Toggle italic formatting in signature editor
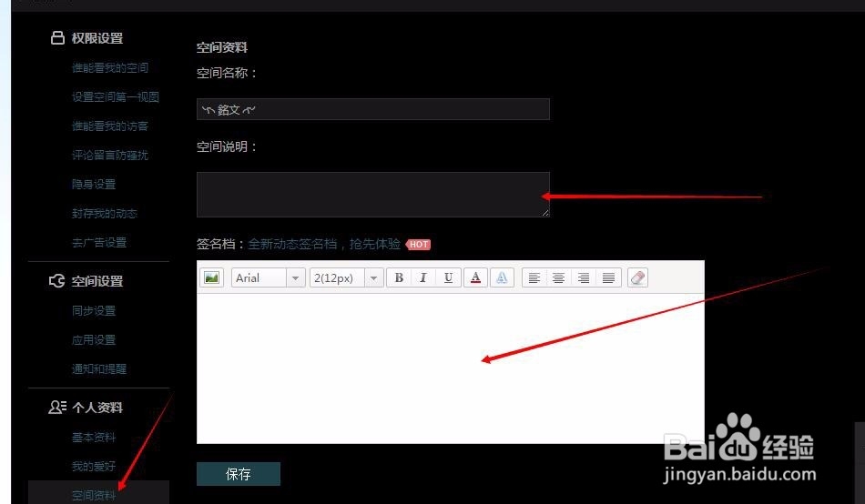The image size is (865, 504). click(423, 277)
